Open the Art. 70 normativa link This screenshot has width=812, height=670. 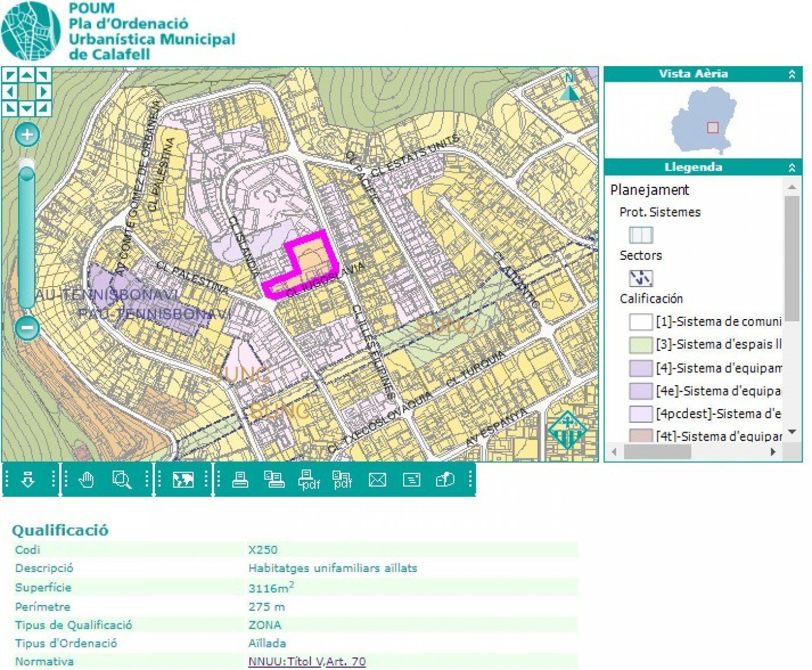[346, 661]
